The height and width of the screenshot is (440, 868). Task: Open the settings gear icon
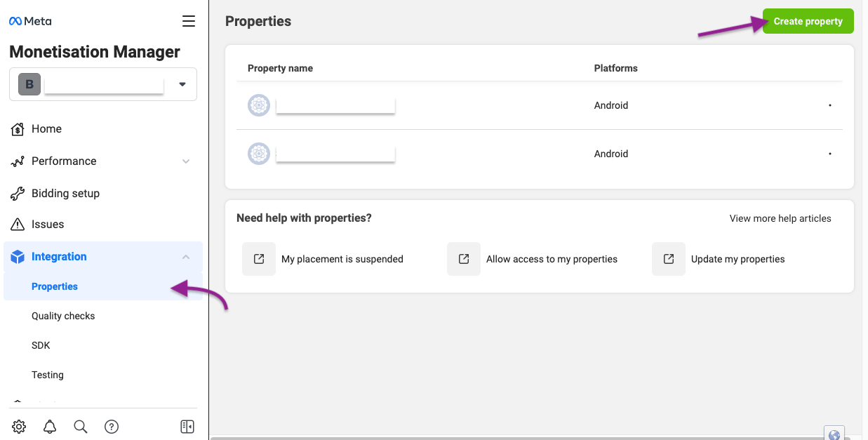18,426
